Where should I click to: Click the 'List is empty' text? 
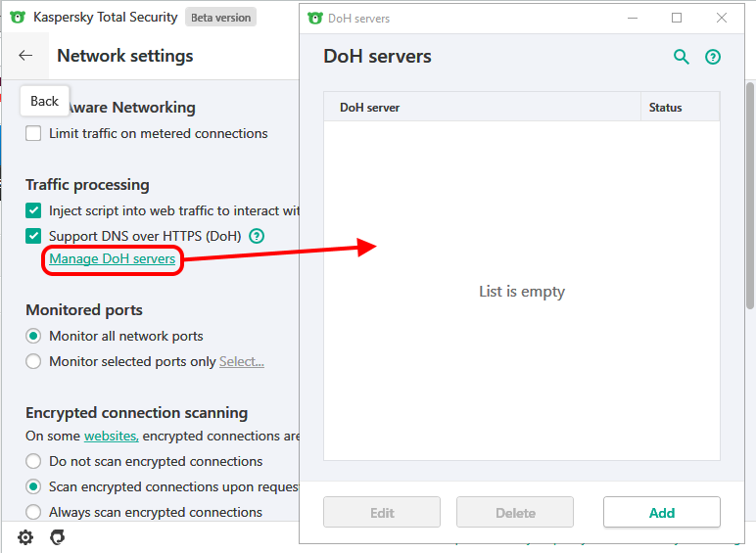pyautogui.click(x=522, y=292)
